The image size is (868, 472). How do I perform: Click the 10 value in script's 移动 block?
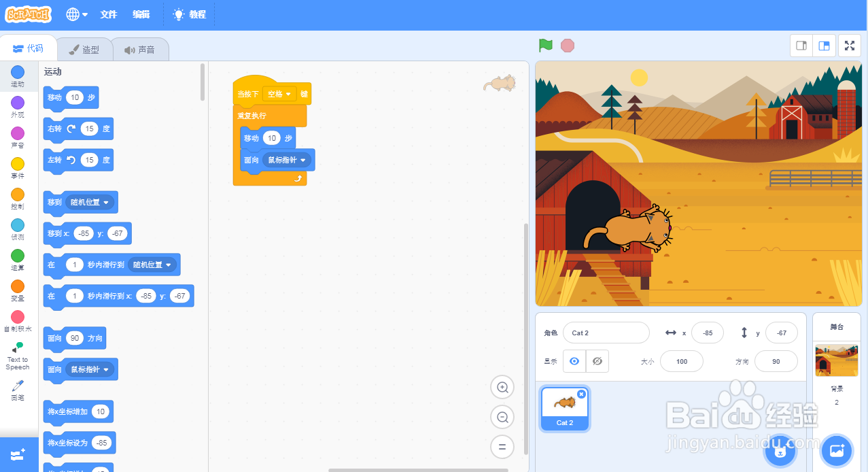[x=272, y=138]
